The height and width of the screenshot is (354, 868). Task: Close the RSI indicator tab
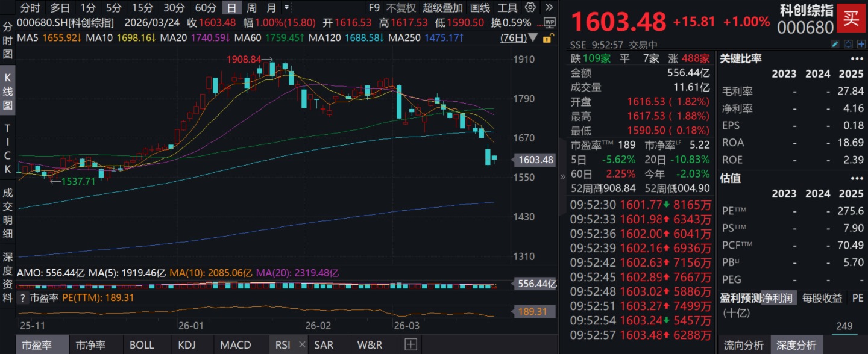coord(302,345)
